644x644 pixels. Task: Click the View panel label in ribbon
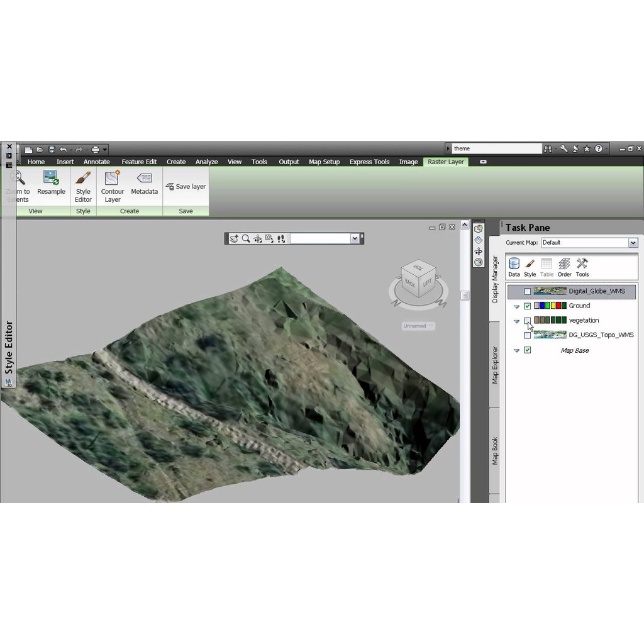[x=35, y=211]
